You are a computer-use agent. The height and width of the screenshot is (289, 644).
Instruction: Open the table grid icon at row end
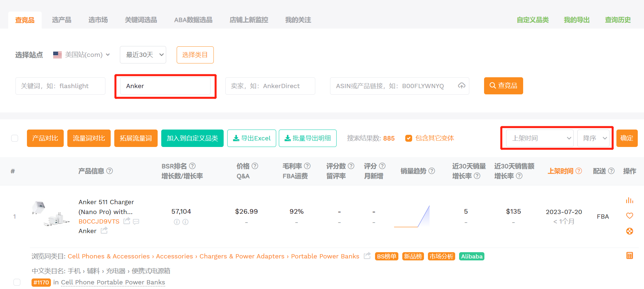tap(629, 255)
